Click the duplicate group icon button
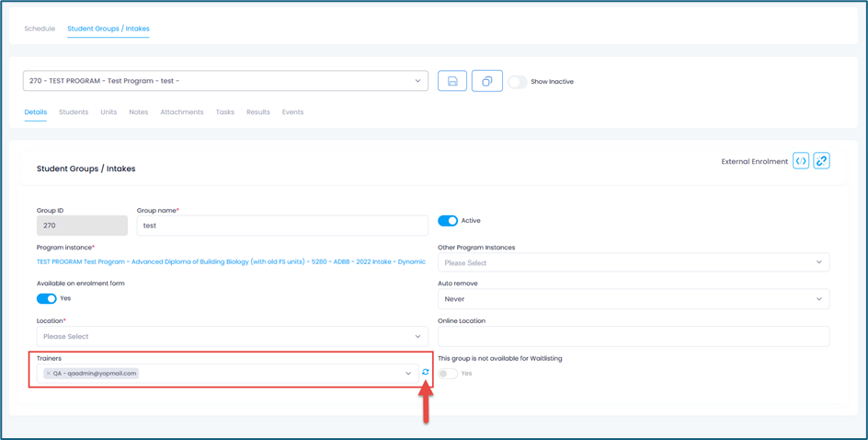 tap(486, 81)
